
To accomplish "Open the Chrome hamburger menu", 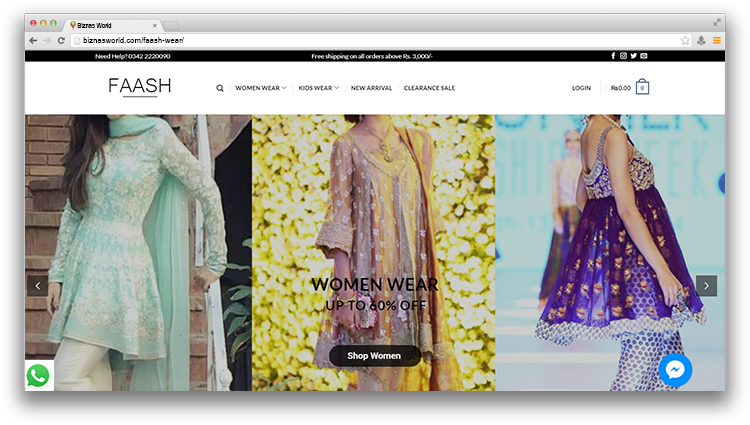I will (716, 40).
